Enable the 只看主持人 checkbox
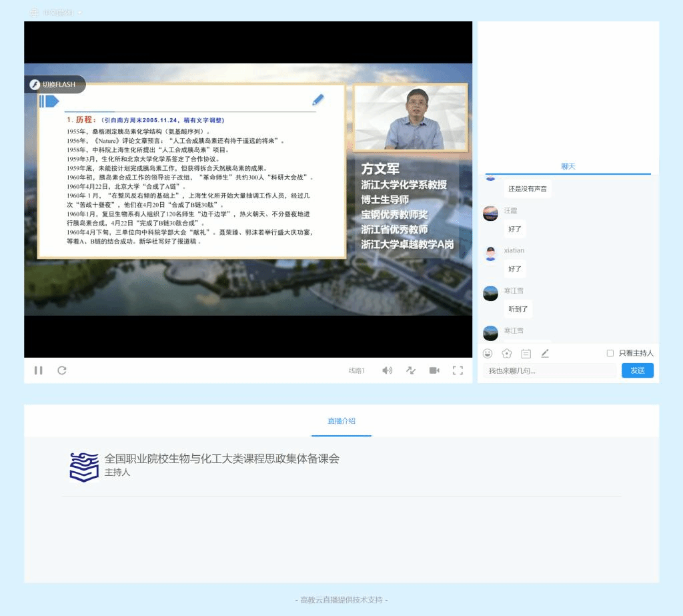683x616 pixels. (x=610, y=353)
